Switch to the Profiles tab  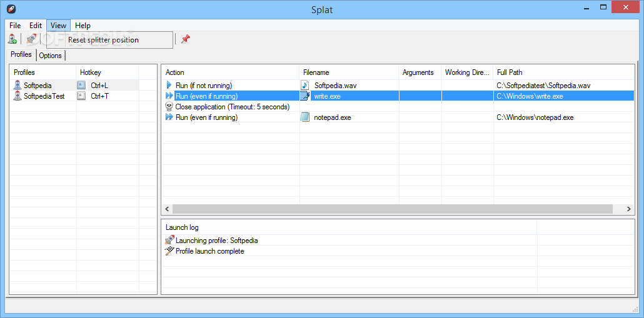(21, 54)
